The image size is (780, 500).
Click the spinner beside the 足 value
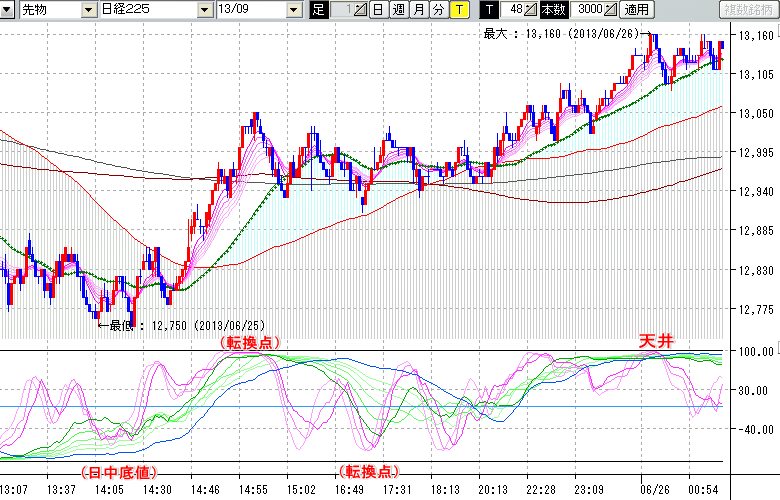pyautogui.click(x=361, y=10)
